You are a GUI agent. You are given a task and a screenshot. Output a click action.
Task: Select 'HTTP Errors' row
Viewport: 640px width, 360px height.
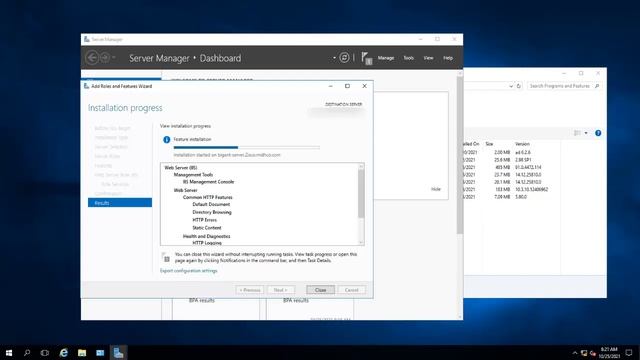point(204,220)
